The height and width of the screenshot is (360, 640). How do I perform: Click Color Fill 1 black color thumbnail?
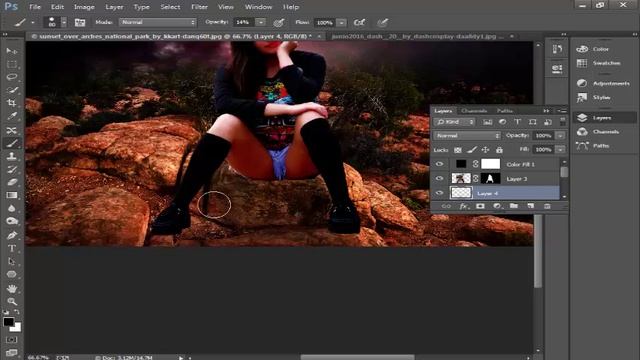461,164
